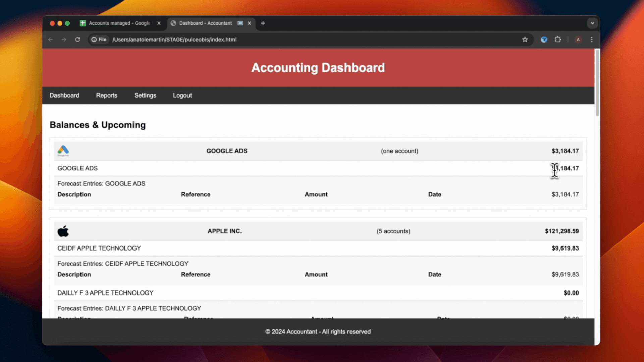Reload the page with refresh icon
Screen dimensions: 644x362
pos(77,40)
